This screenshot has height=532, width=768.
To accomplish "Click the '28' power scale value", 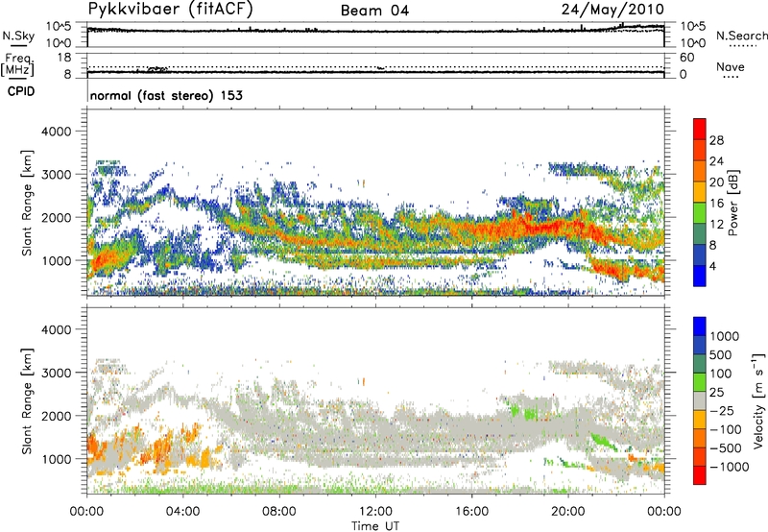I will click(716, 140).
